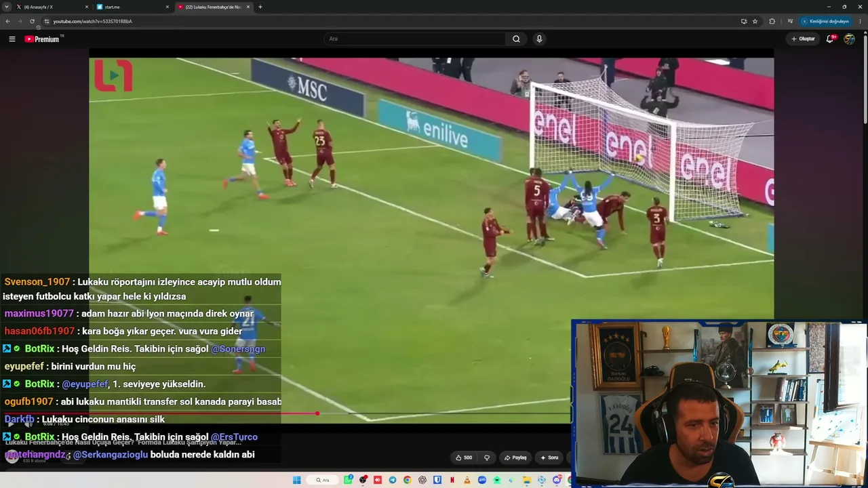The image size is (868, 488).
Task: Click the Oluştur create button
Action: (x=803, y=39)
